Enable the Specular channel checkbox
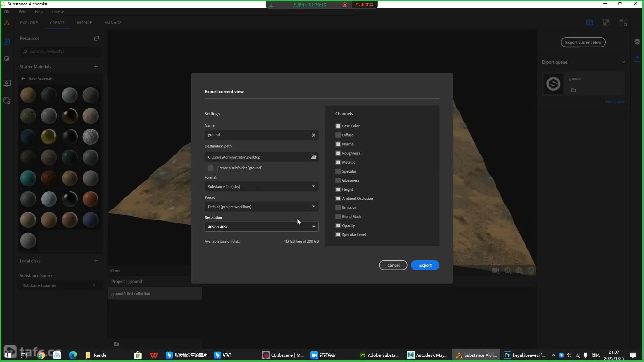Viewport: 644px width, 362px height. pyautogui.click(x=338, y=171)
